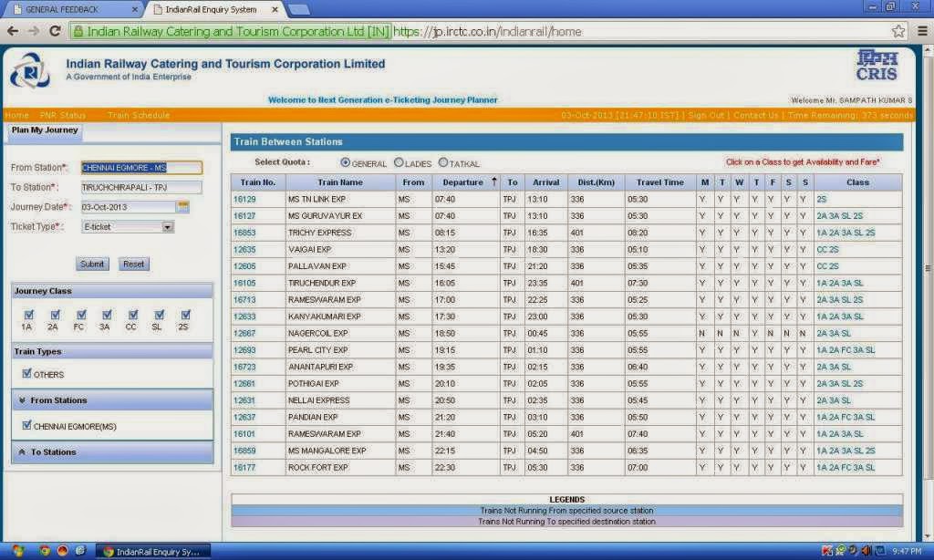
Task: Open the Train Schedule menu item
Action: (139, 115)
